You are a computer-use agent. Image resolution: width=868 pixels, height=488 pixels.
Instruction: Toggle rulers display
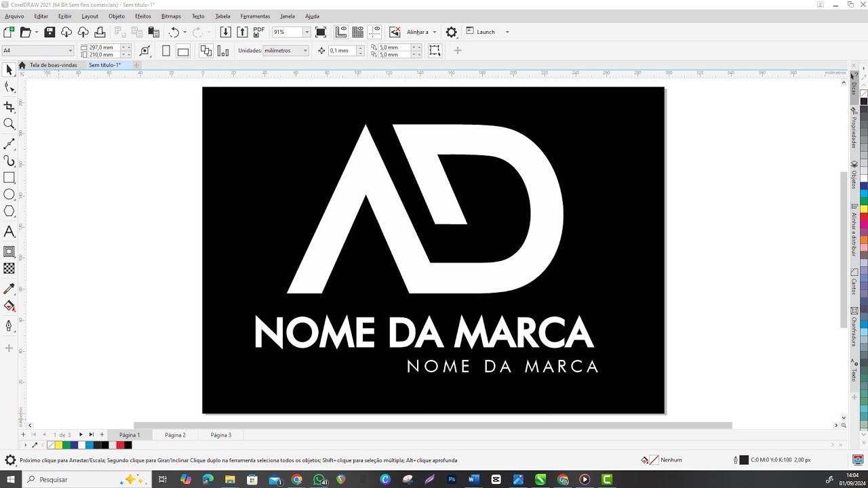tap(341, 32)
